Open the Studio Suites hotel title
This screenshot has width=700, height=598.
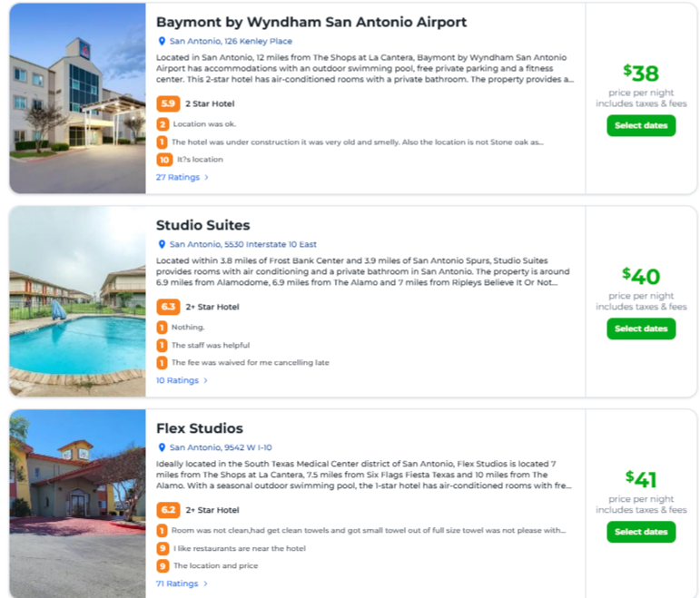202,225
